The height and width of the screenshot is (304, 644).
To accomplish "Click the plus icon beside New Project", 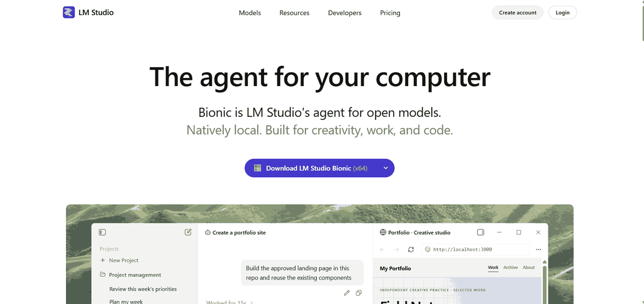I will pyautogui.click(x=103, y=260).
